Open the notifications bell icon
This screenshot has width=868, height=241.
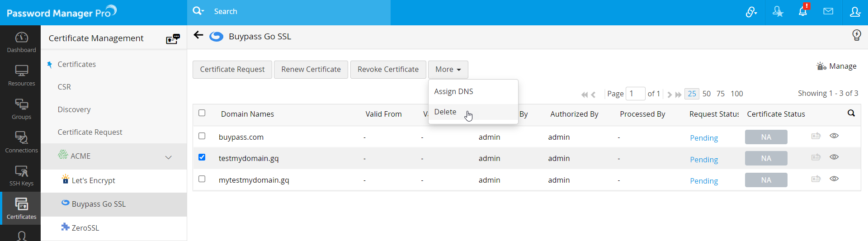point(803,11)
